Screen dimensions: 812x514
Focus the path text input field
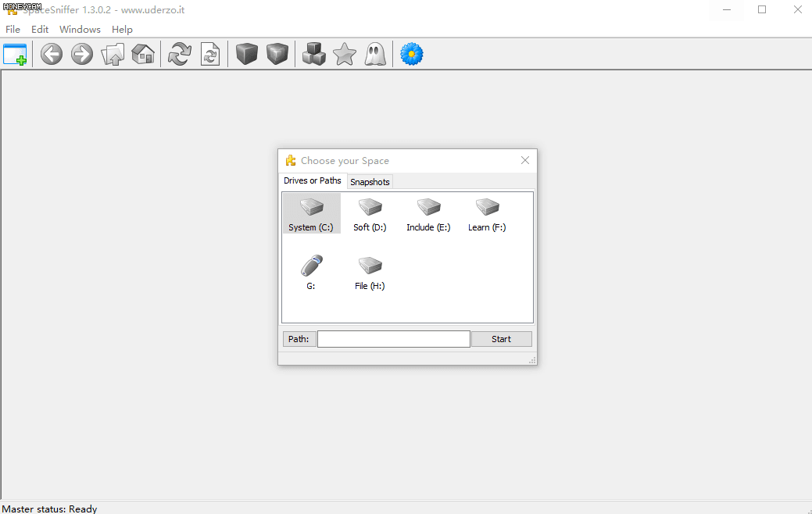tap(394, 339)
